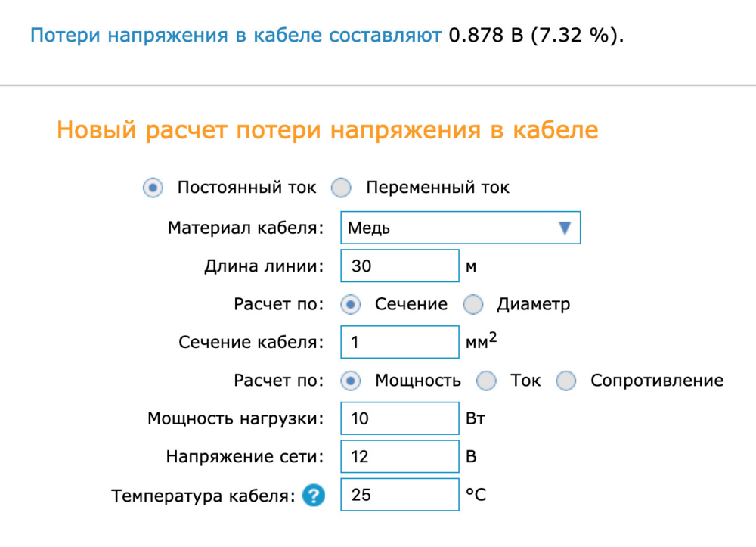The image size is (756, 547).
Task: Click the Напряжение сети input field
Action: [x=400, y=457]
